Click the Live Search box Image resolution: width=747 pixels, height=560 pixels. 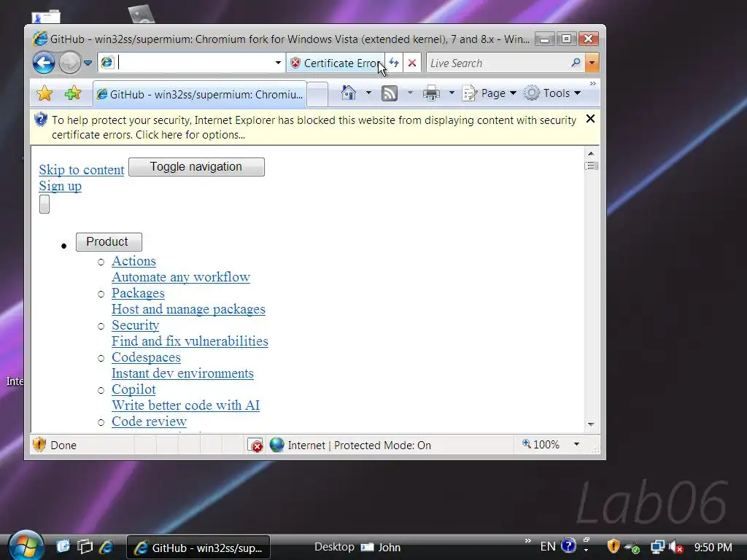point(498,63)
